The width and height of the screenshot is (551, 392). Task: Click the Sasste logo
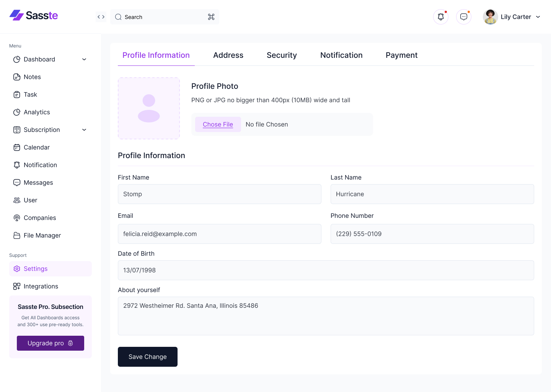pos(34,15)
